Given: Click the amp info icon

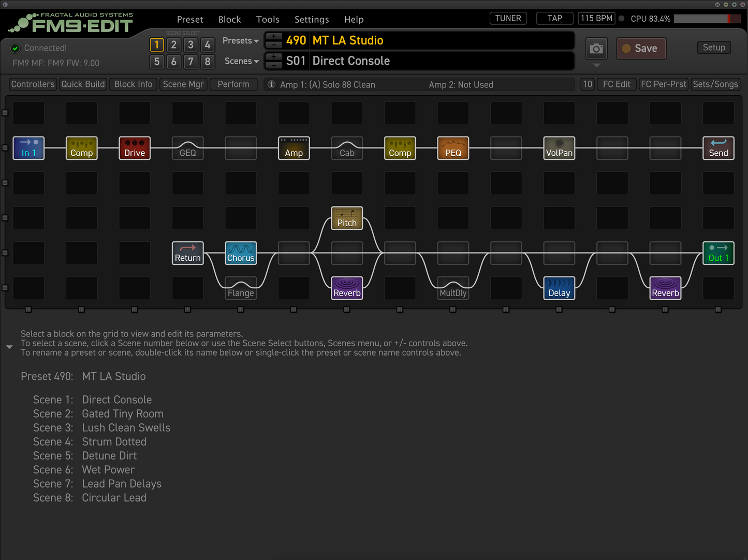Looking at the screenshot, I should click(271, 84).
